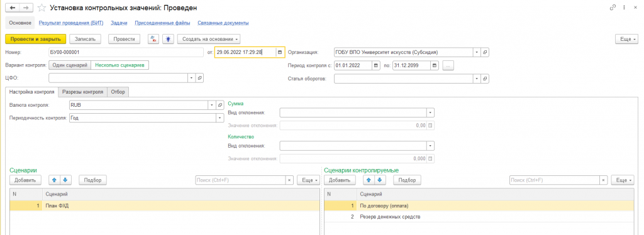Open Статья оборотов record with open icon

click(x=485, y=79)
